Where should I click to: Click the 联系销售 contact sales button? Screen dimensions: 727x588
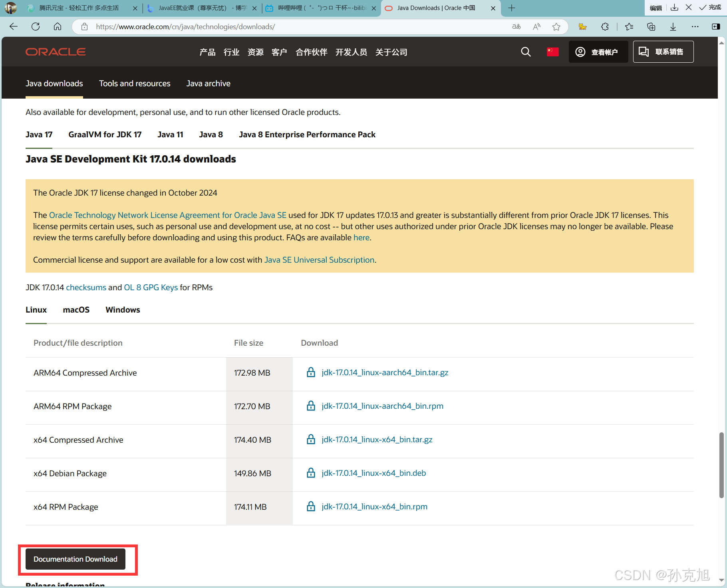pos(663,52)
